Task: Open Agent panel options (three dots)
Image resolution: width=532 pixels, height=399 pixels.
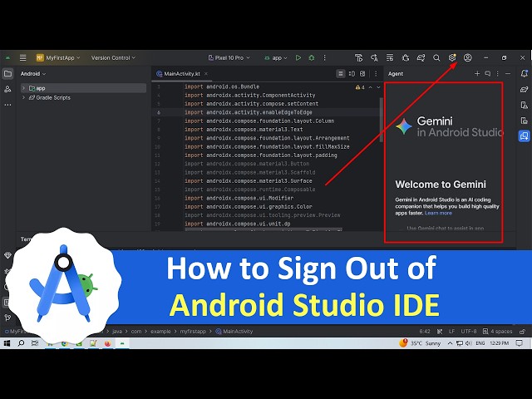Action: point(498,74)
